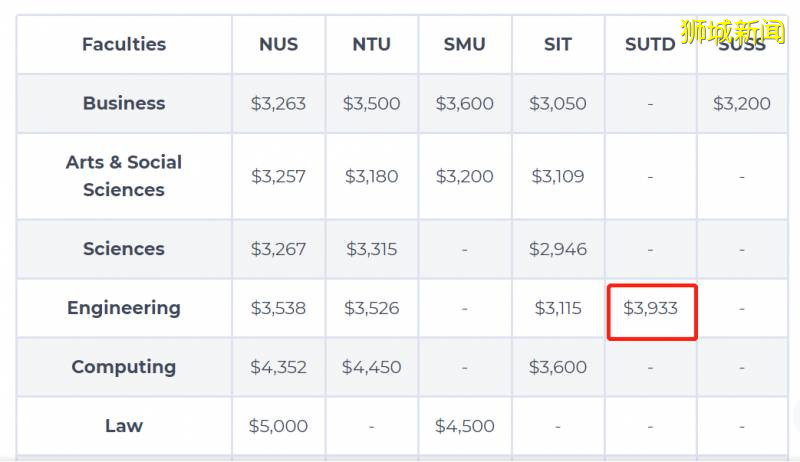
Task: Select the NTU column header
Action: [371, 44]
